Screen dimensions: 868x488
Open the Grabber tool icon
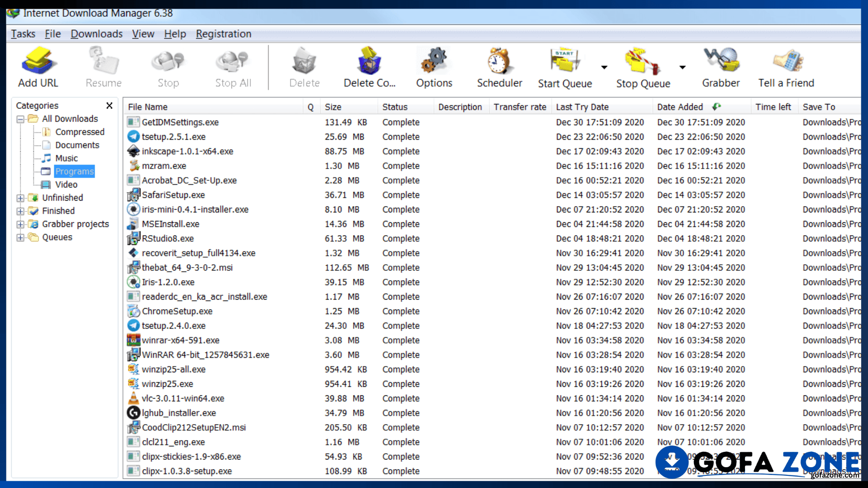tap(721, 61)
